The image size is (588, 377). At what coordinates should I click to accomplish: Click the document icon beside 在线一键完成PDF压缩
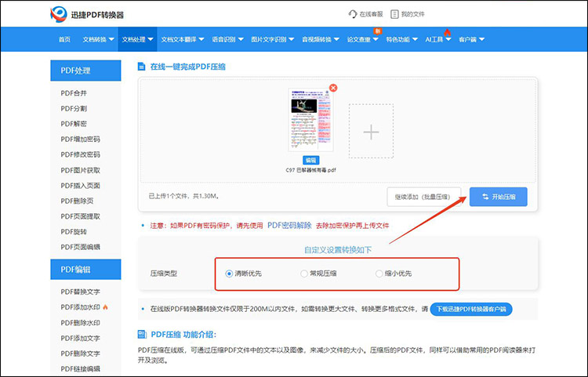(141, 67)
